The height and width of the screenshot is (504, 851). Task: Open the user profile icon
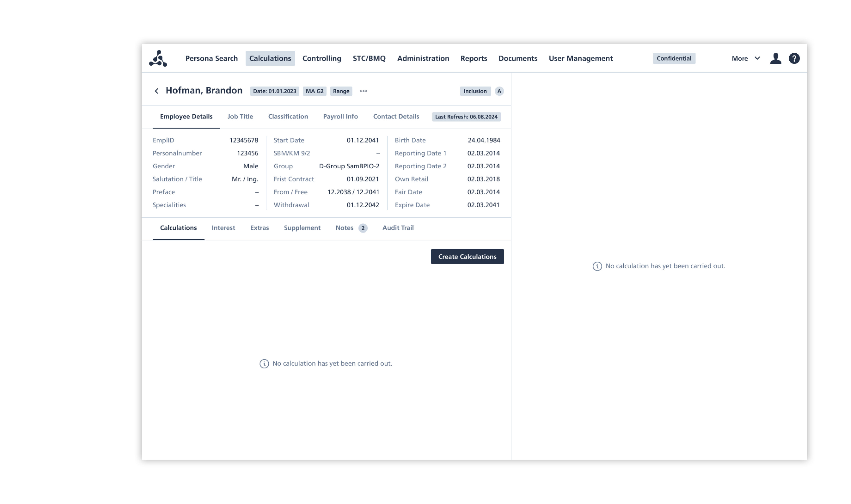pyautogui.click(x=775, y=58)
